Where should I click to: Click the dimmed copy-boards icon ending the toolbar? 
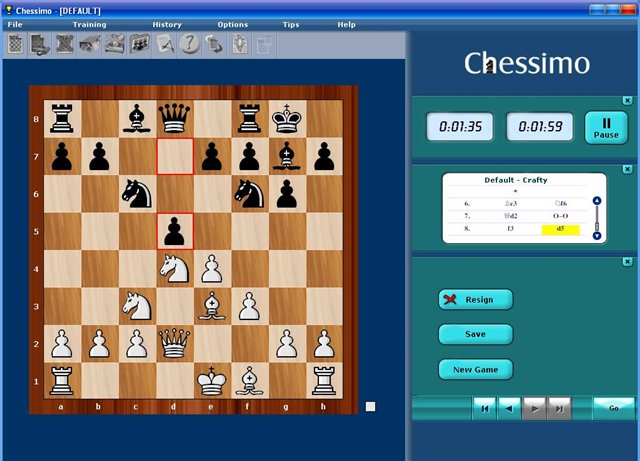[264, 44]
